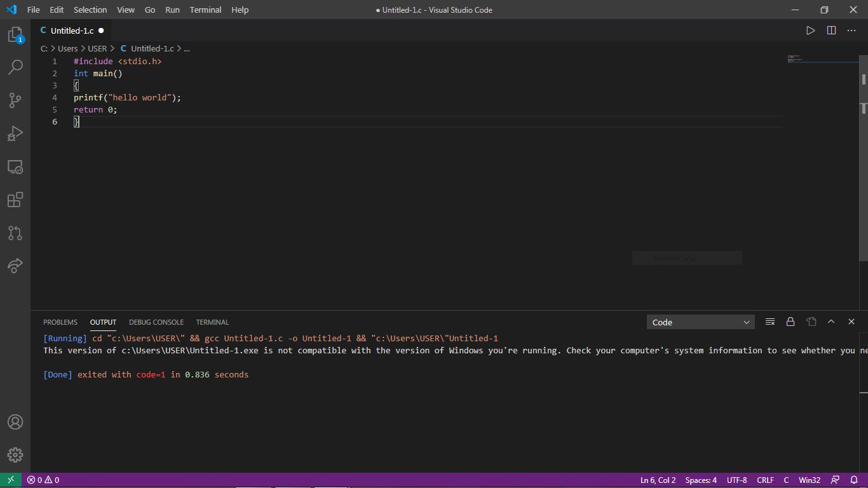Show errors and warnings count in status bar
868x488 pixels.
click(x=43, y=480)
